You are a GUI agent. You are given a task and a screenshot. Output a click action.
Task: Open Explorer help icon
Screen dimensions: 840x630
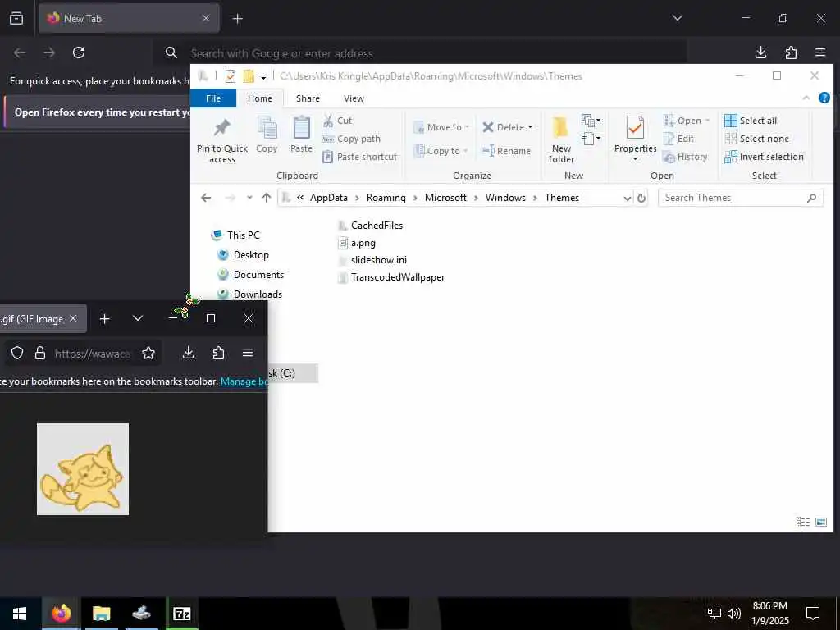(x=824, y=98)
